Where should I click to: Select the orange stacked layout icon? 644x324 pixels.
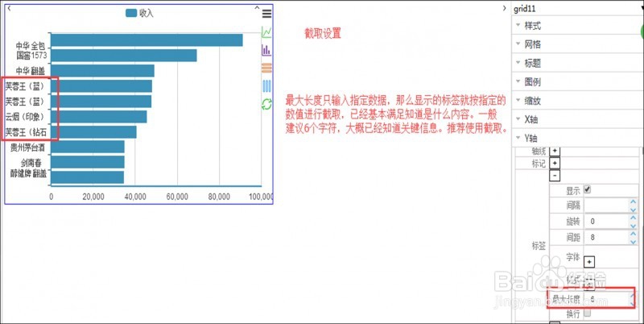267,68
